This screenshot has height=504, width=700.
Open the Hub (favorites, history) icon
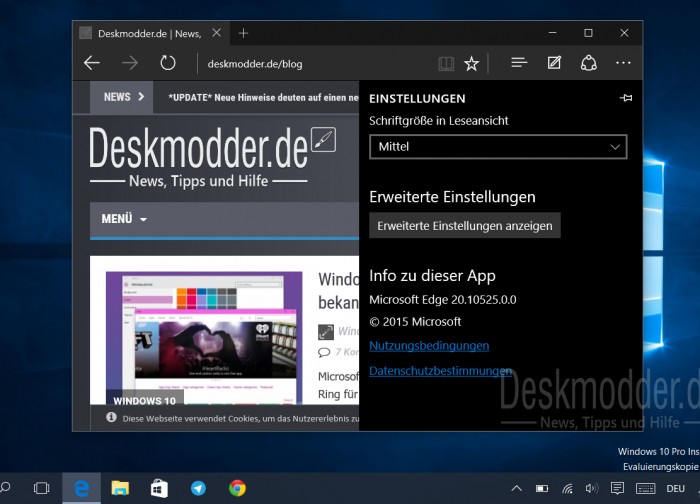click(x=519, y=63)
